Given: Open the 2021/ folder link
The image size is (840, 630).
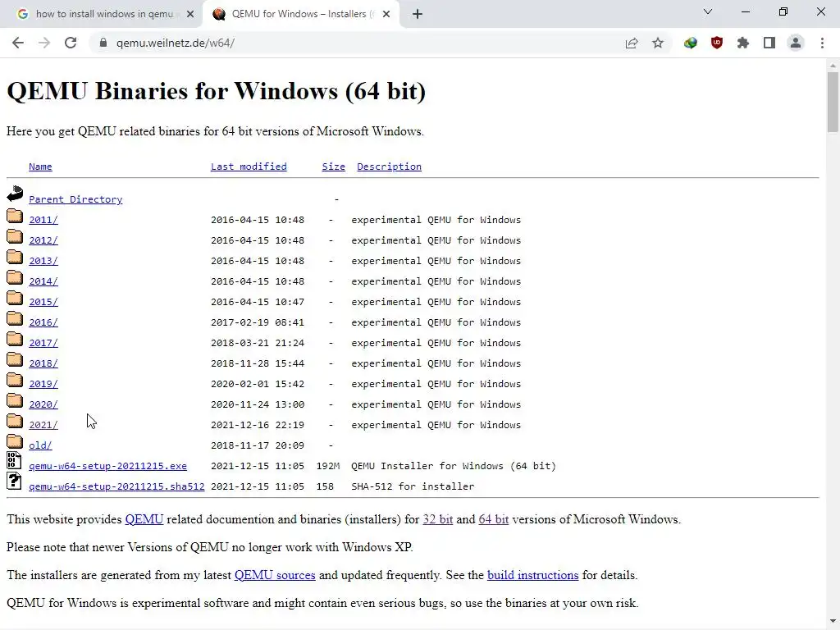Looking at the screenshot, I should coord(43,425).
